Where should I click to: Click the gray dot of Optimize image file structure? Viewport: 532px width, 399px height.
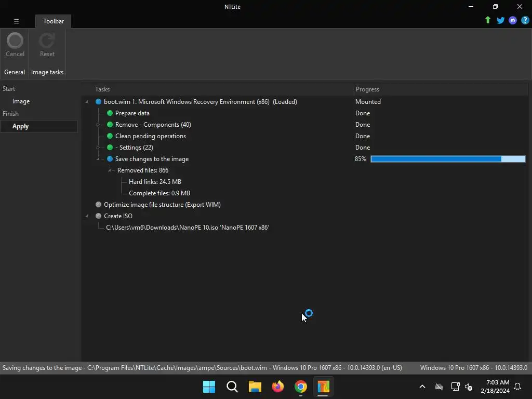point(98,205)
